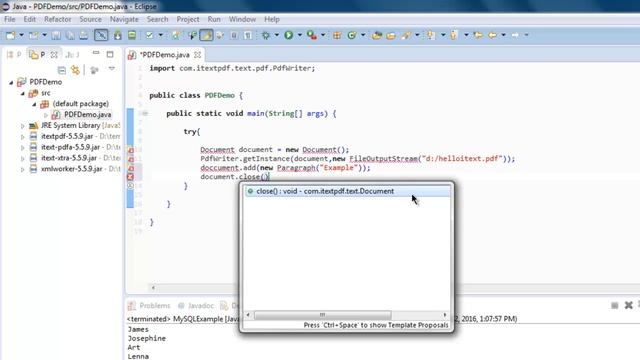Open the dropdown next to the New icon
Image resolution: width=640 pixels, height=360 pixels.
pyautogui.click(x=21, y=36)
